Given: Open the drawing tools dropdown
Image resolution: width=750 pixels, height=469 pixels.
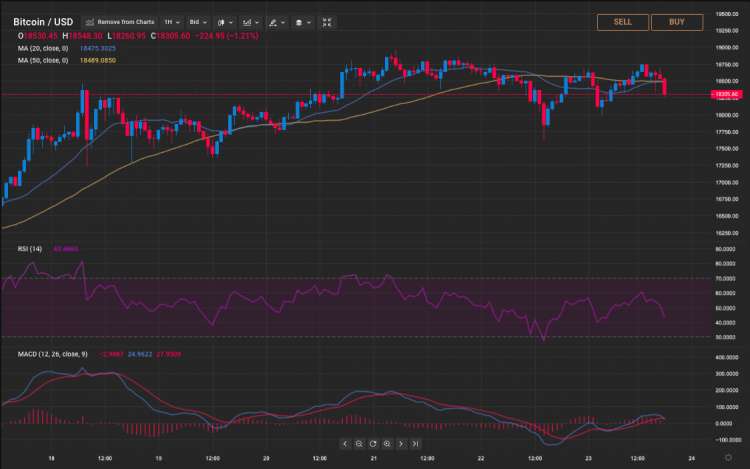Looking at the screenshot, I should click(276, 22).
